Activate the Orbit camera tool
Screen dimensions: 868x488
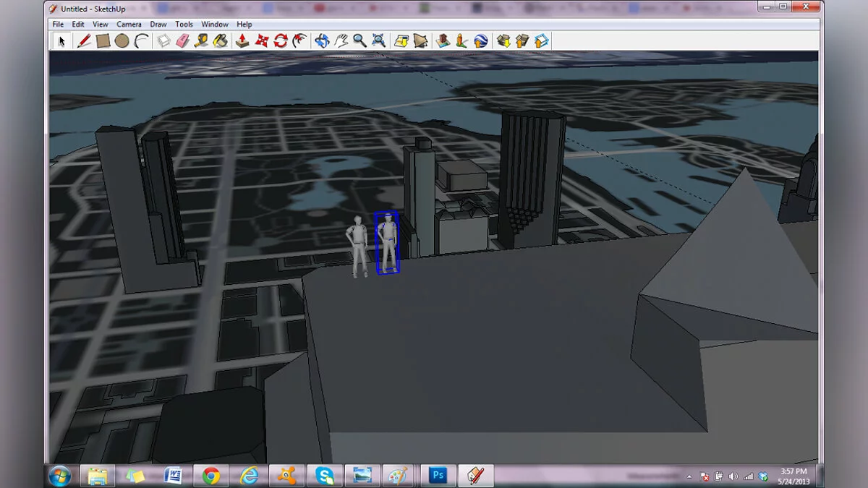(322, 41)
